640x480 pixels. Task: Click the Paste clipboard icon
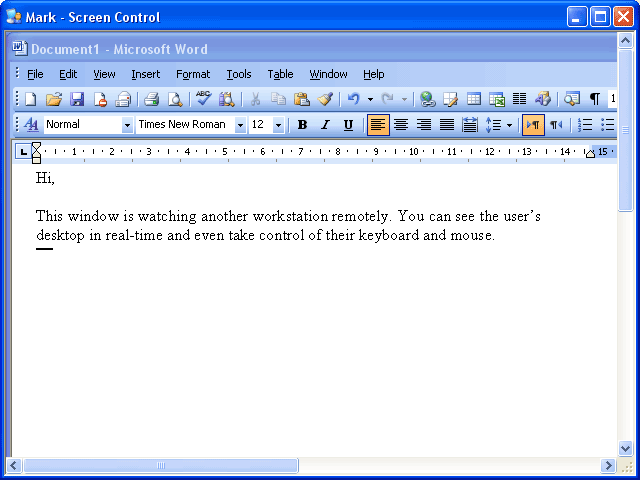302,99
